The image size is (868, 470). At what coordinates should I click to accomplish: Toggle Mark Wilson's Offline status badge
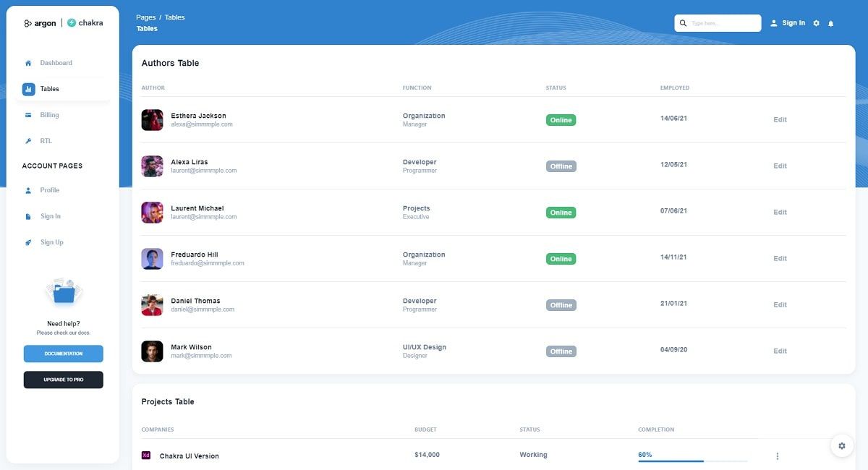561,351
